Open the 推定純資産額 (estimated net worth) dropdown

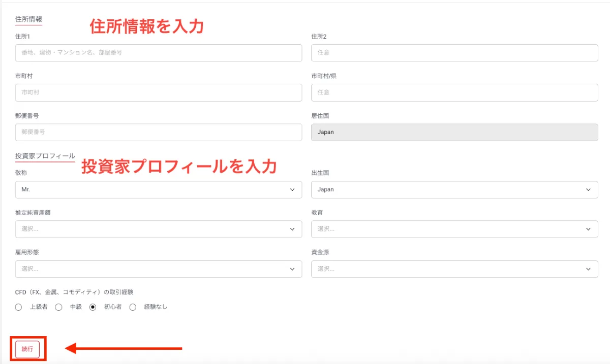tap(159, 229)
